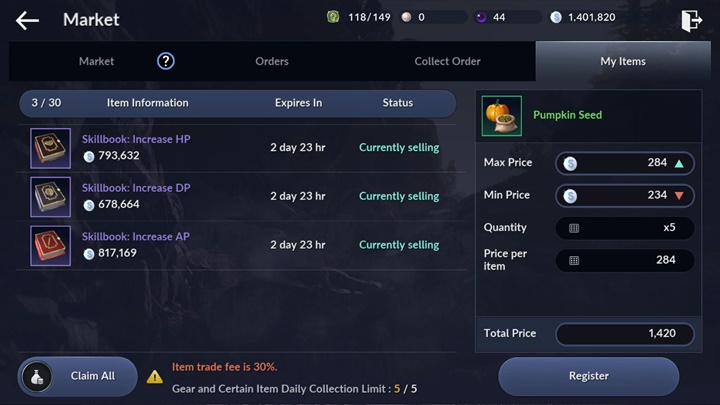This screenshot has width=720, height=405.
Task: Click the Price per item field
Action: [625, 260]
